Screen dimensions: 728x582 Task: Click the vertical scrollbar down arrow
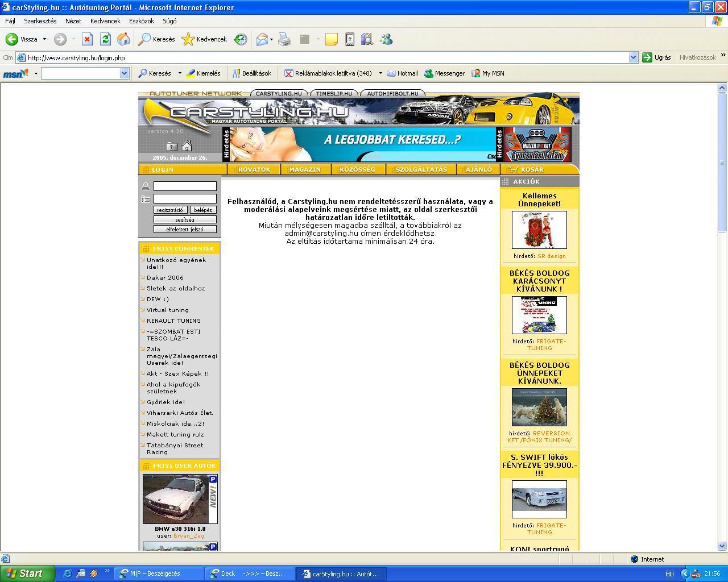pyautogui.click(x=722, y=546)
